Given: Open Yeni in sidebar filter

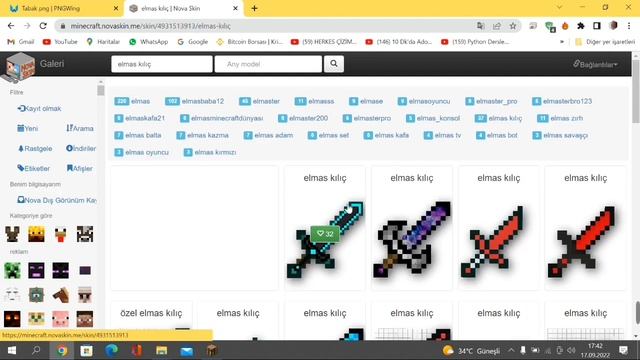Looking at the screenshot, I should tap(28, 128).
